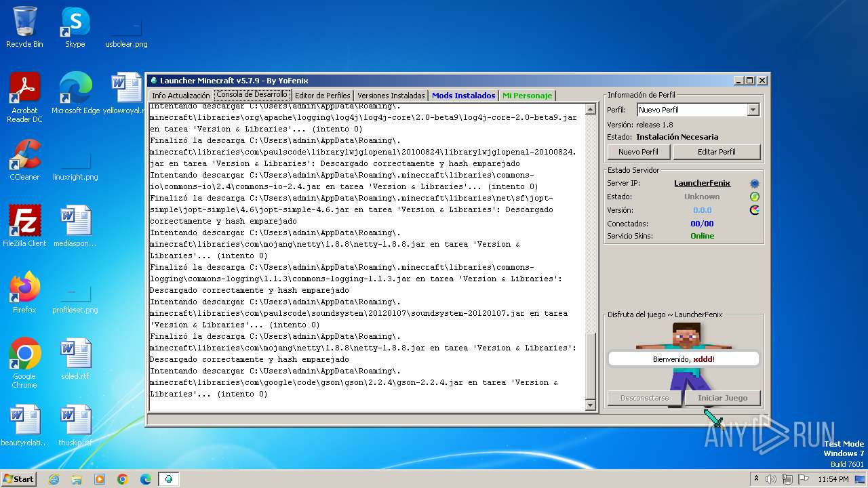The width and height of the screenshot is (868, 488).
Task: Click the taskbar clock 11:54 PM
Action: [833, 479]
